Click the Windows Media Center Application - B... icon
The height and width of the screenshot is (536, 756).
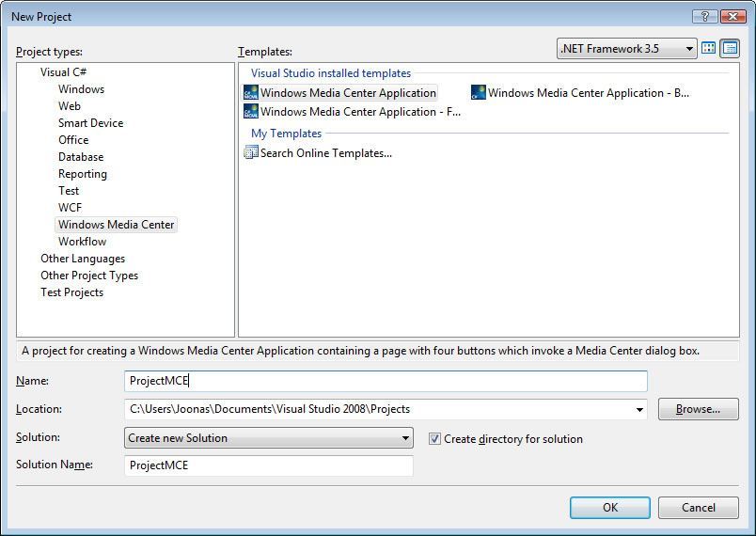479,92
